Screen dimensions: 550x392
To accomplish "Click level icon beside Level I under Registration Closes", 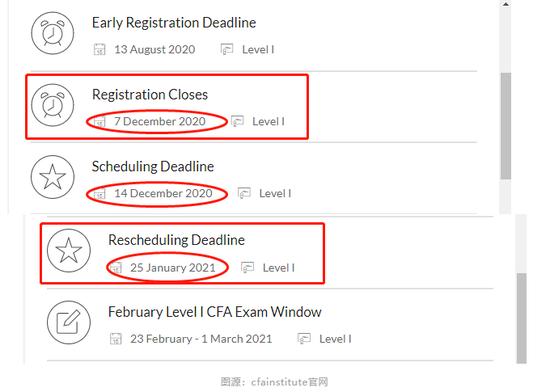I will pyautogui.click(x=237, y=121).
